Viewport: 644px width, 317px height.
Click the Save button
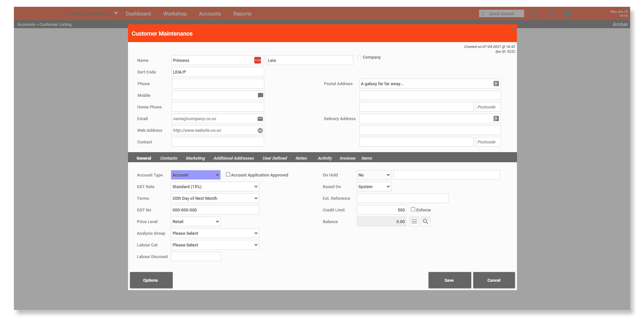pos(449,280)
